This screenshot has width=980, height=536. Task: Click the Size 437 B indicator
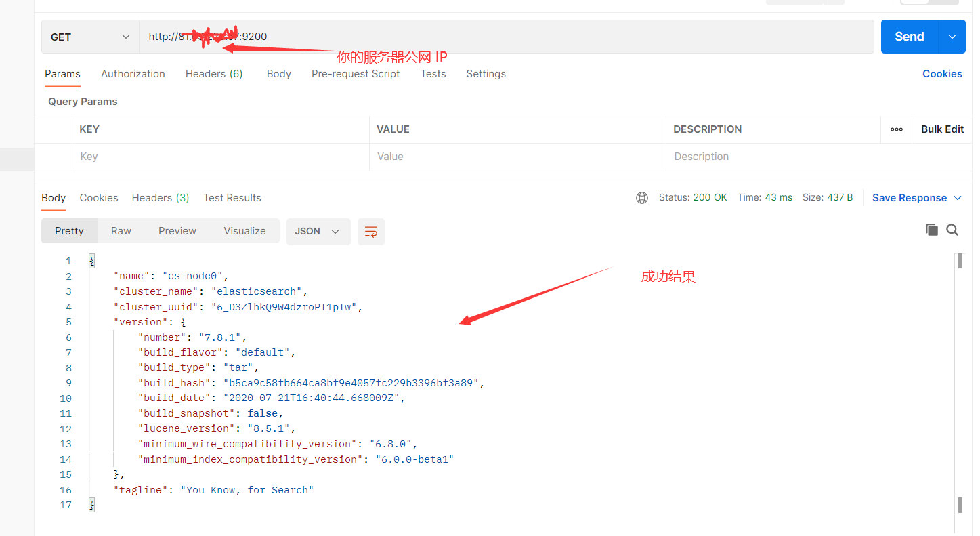828,198
